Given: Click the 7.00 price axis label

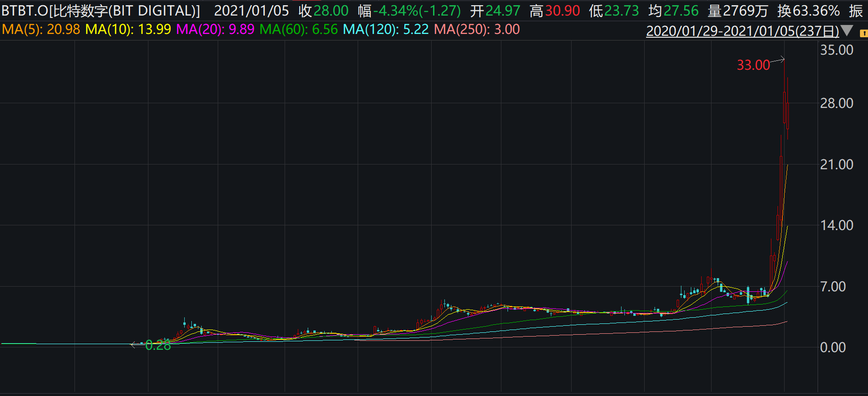Looking at the screenshot, I should [x=833, y=287].
